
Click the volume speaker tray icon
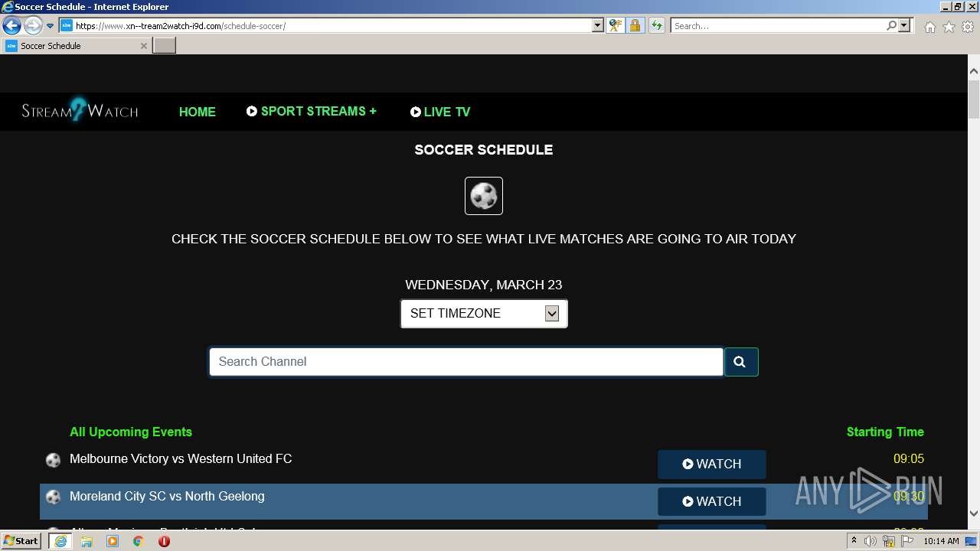pyautogui.click(x=871, y=541)
